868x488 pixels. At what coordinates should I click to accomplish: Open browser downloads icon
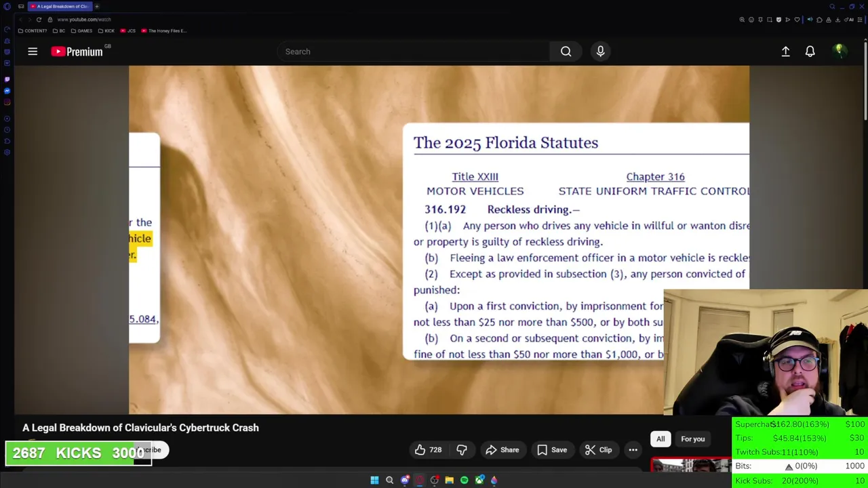click(x=837, y=20)
